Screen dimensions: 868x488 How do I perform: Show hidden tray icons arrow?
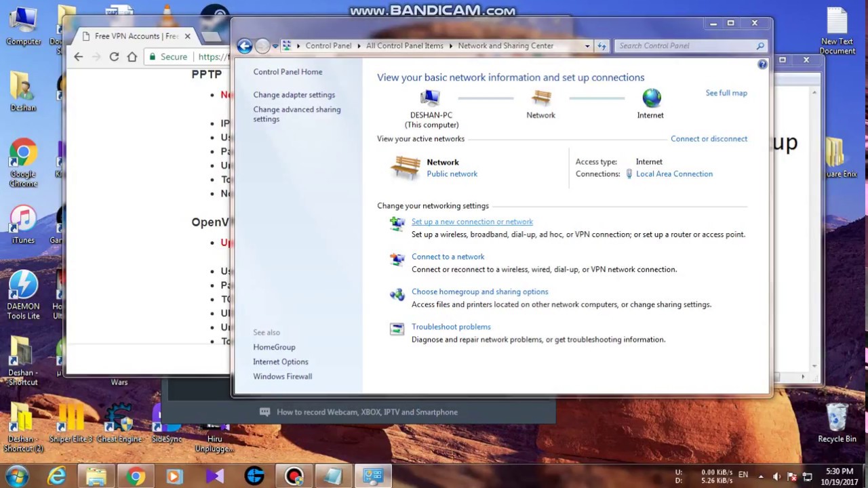pos(761,476)
